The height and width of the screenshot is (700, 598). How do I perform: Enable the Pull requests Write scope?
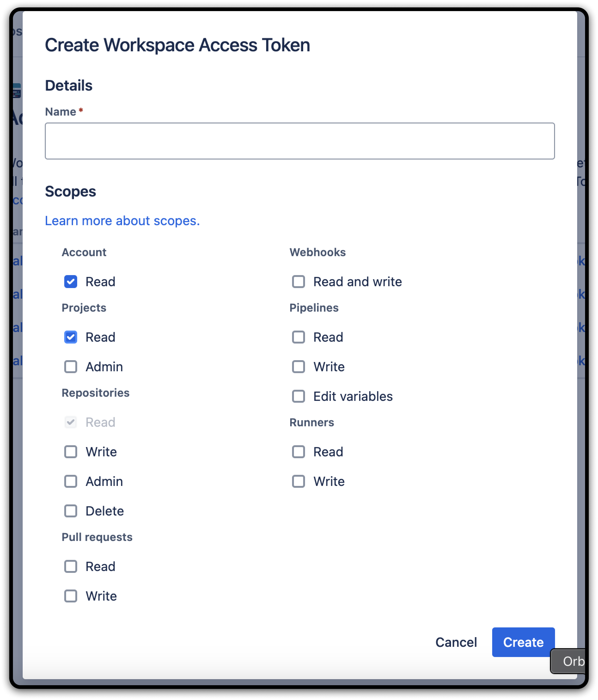(70, 596)
